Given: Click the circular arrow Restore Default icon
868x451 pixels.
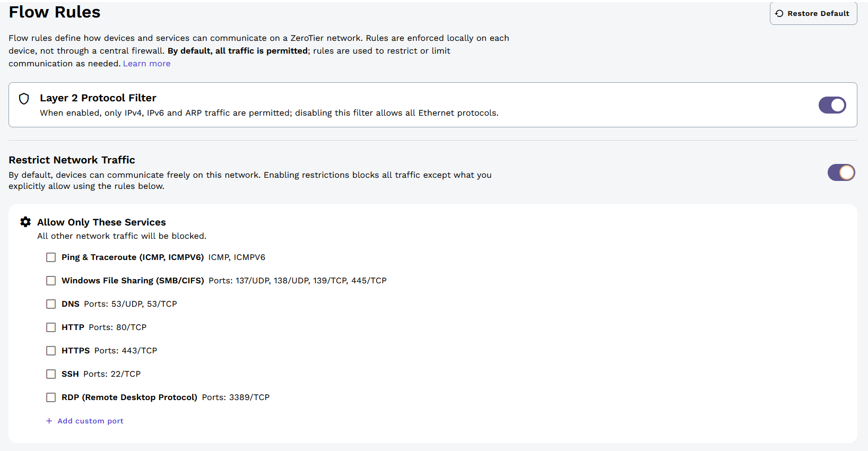Looking at the screenshot, I should click(x=779, y=14).
